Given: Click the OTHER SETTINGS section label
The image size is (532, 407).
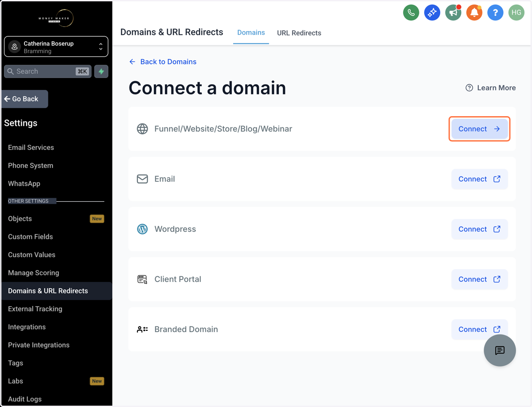Looking at the screenshot, I should coord(28,201).
